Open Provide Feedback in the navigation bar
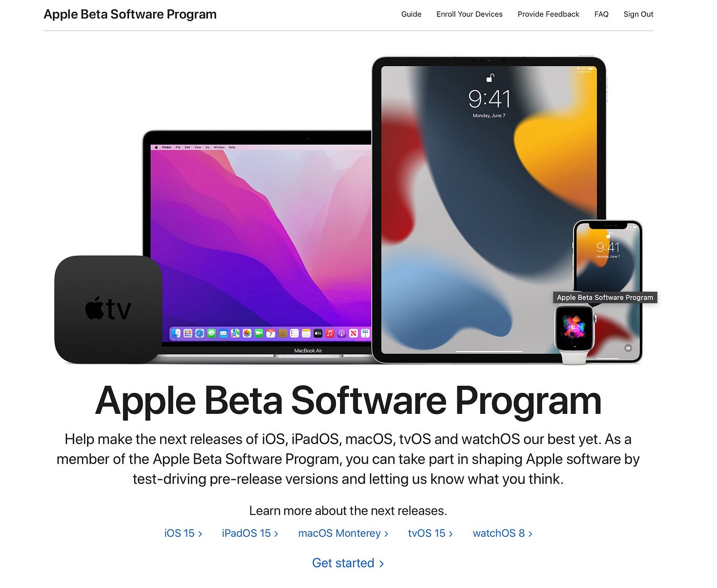717x588 pixels. click(x=549, y=14)
